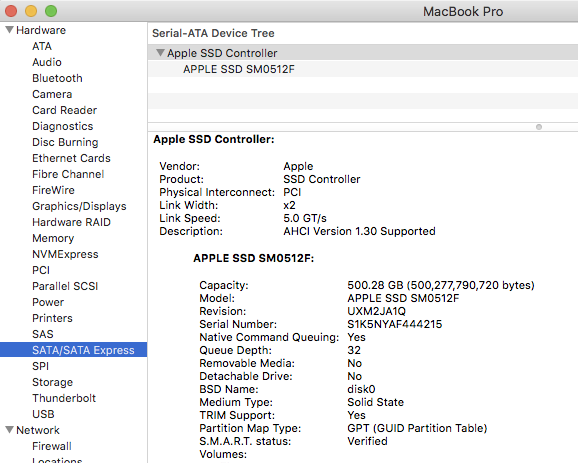This screenshot has width=578, height=463.
Task: Click the Hardware section heading
Action: click(x=41, y=30)
